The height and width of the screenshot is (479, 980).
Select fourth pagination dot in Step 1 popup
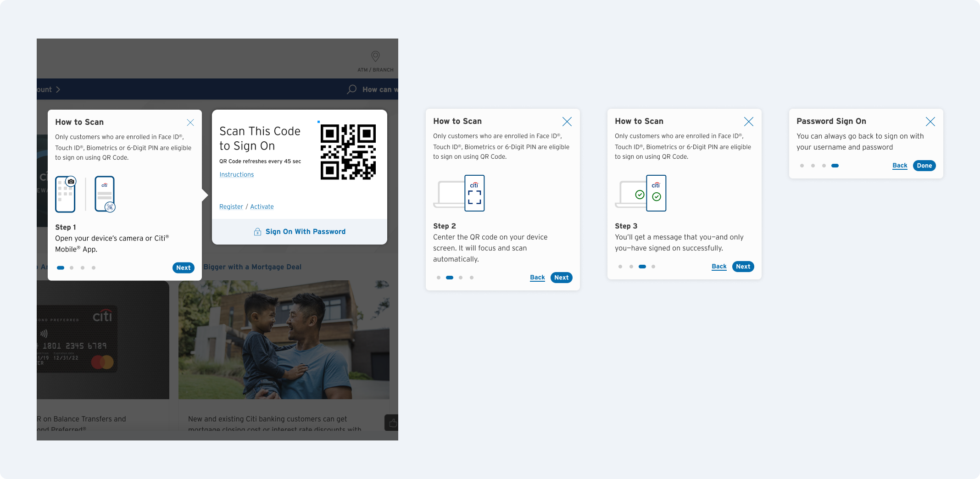point(94,268)
